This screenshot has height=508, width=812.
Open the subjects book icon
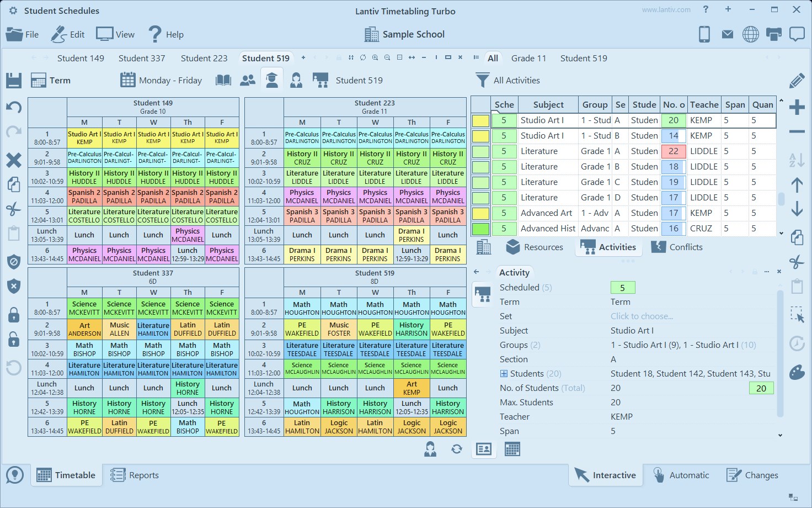(x=223, y=80)
